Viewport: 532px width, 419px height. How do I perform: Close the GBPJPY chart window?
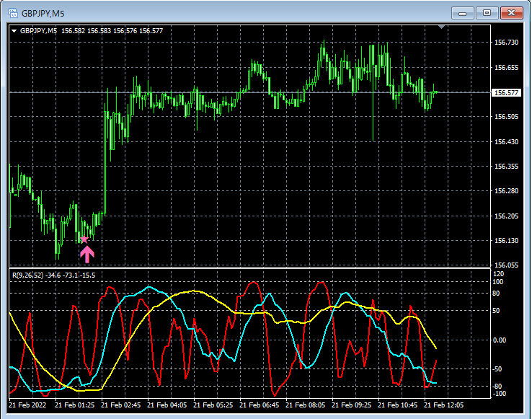pyautogui.click(x=512, y=13)
